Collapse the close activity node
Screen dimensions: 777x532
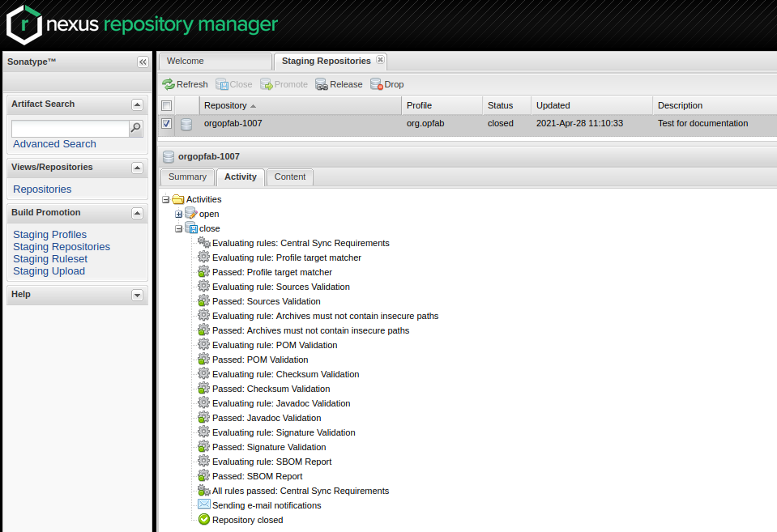pyautogui.click(x=178, y=229)
